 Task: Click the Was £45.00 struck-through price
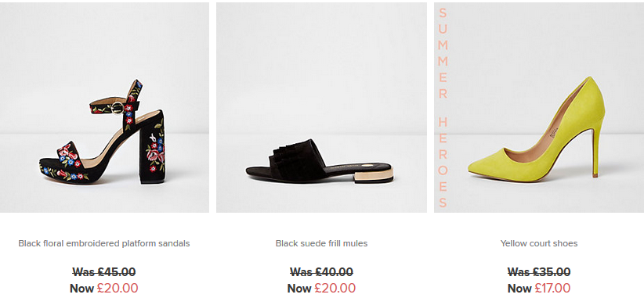[104, 271]
